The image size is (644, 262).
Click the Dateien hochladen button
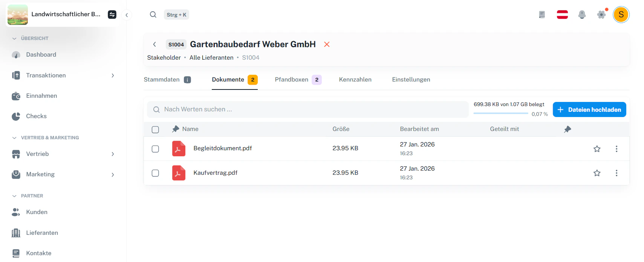[x=589, y=109]
